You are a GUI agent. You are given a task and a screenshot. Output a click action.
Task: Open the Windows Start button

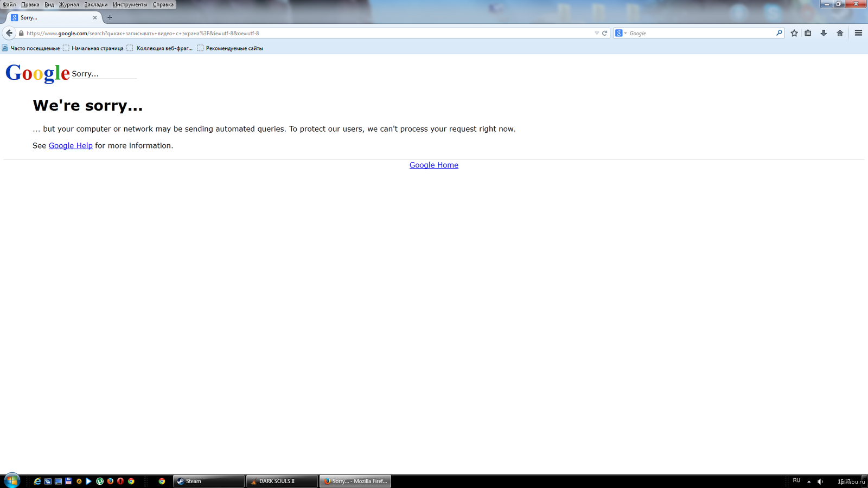12,480
